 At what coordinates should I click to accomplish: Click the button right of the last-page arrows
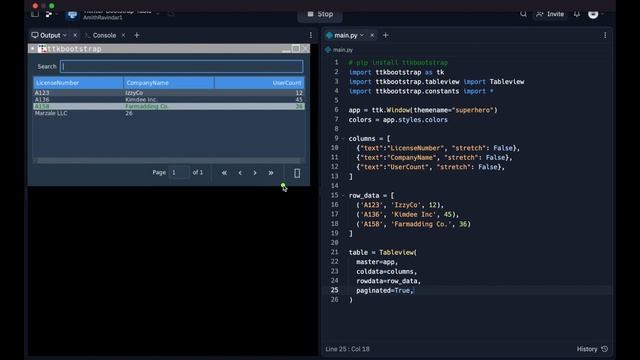point(297,173)
